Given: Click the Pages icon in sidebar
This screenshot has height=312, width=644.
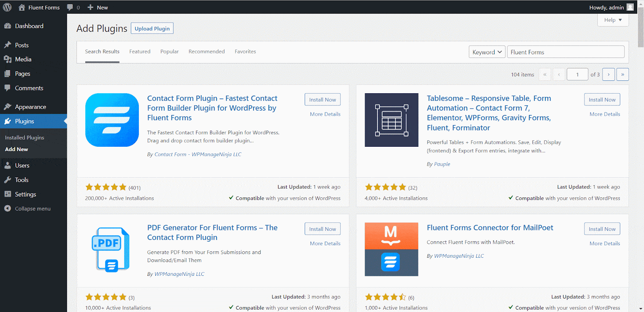Looking at the screenshot, I should coord(8,74).
